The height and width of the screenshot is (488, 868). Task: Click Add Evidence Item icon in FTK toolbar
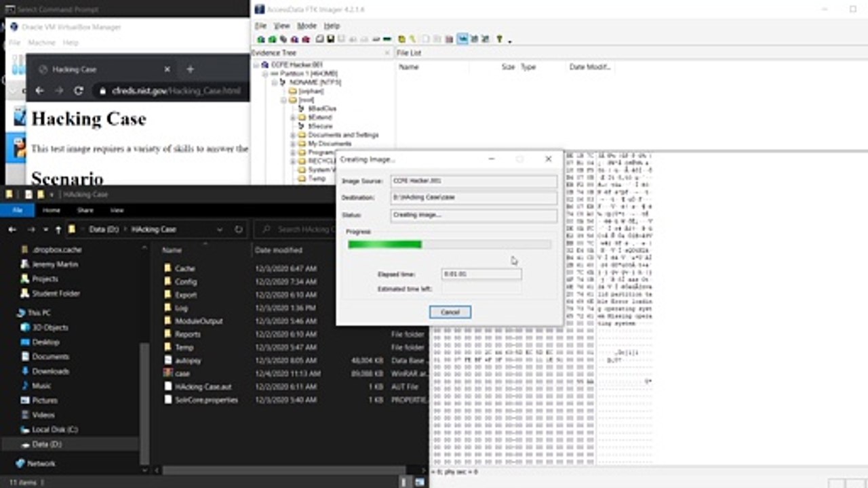point(260,39)
